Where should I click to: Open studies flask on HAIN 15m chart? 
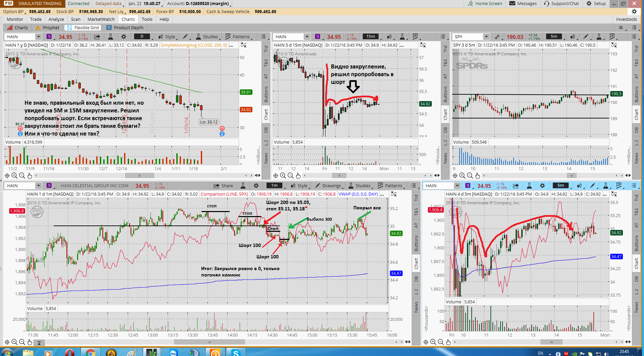(x=402, y=37)
